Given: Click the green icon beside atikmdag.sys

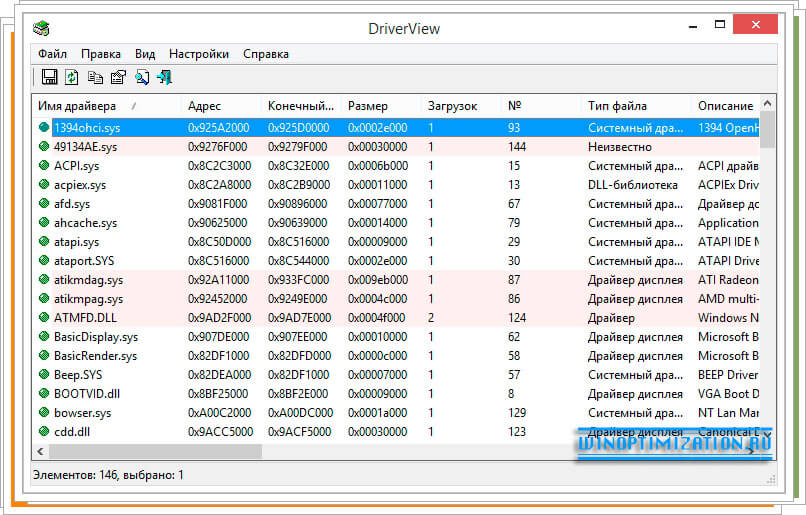Looking at the screenshot, I should [x=44, y=279].
